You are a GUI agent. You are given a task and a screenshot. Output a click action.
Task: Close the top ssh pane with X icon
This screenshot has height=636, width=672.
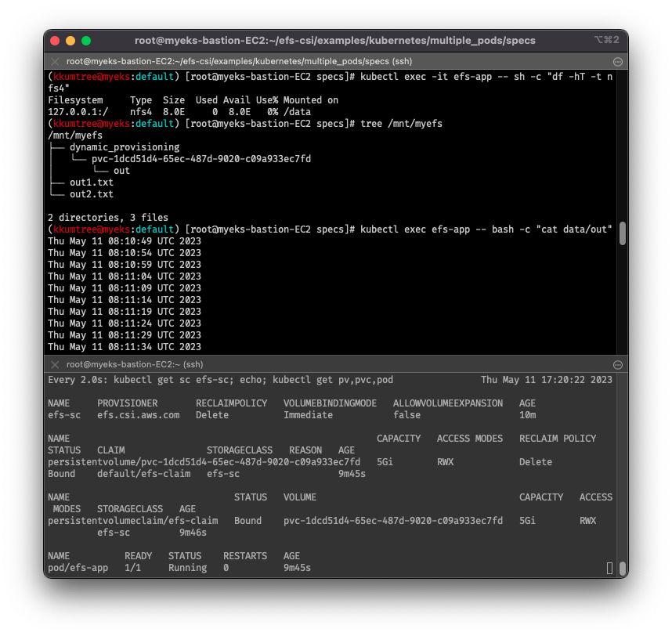[54, 61]
